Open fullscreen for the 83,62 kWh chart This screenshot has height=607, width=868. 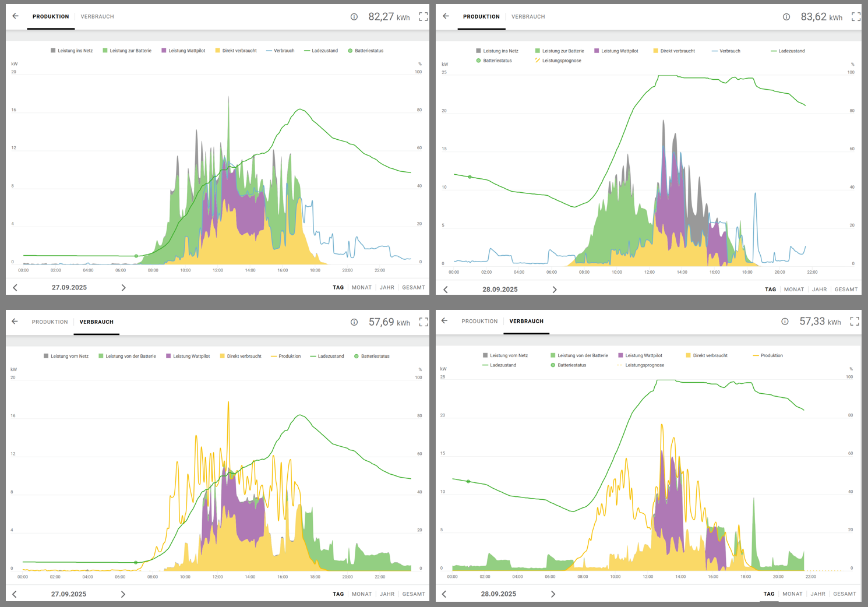click(856, 17)
